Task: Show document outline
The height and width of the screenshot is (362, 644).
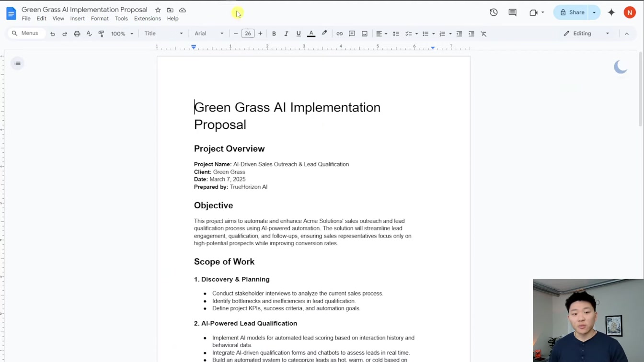Action: click(17, 63)
